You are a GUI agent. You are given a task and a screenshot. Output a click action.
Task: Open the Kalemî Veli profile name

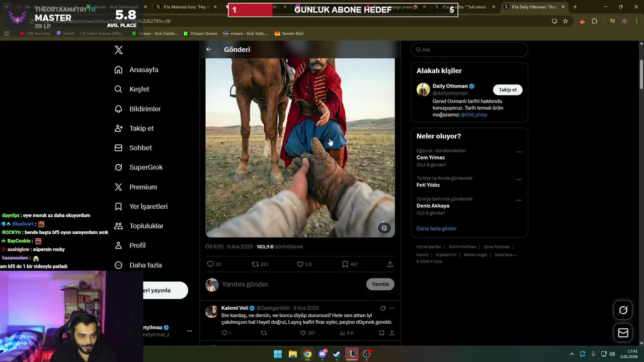tap(234, 308)
